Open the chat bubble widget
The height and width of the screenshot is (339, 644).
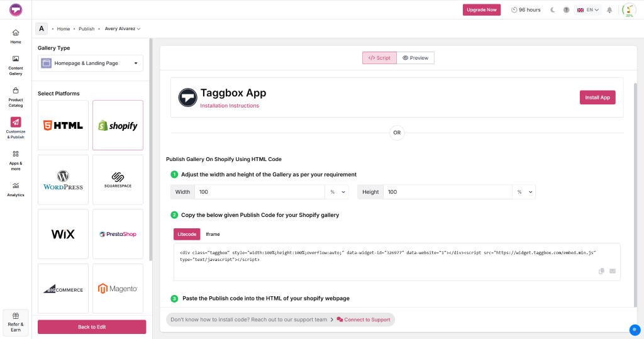pos(635,330)
